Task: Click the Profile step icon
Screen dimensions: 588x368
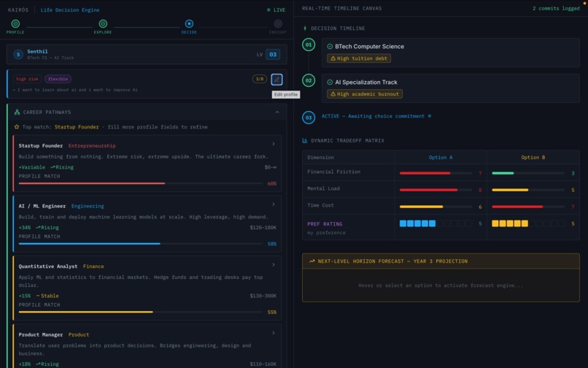Action: tap(15, 23)
